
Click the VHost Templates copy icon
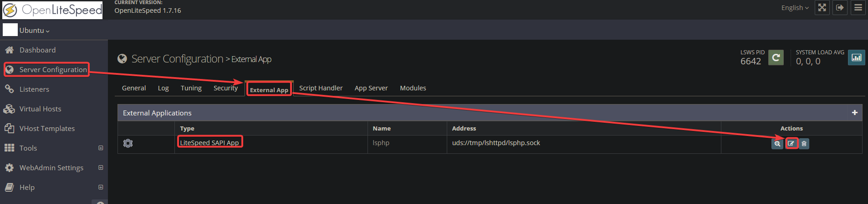click(9, 128)
